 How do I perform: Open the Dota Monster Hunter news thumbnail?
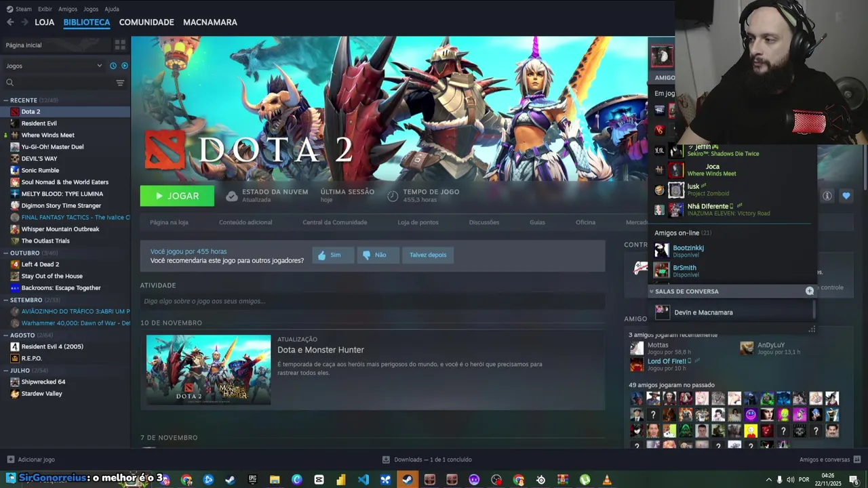point(208,370)
